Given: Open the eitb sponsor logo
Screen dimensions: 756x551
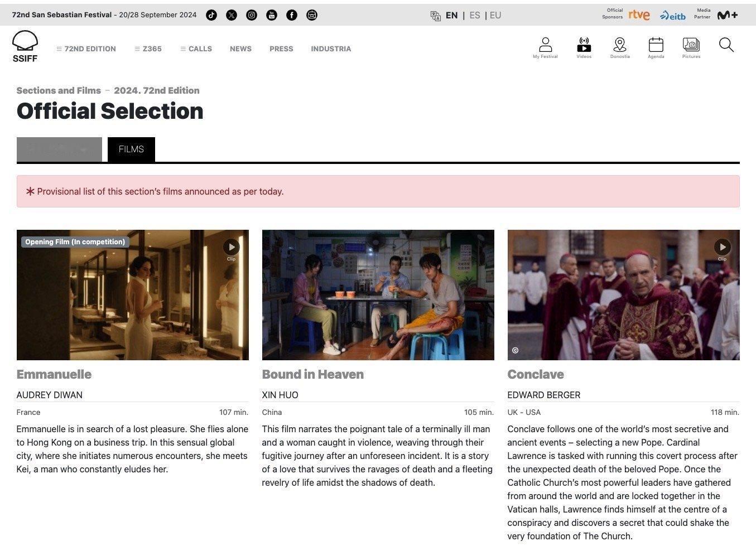Looking at the screenshot, I should (672, 16).
